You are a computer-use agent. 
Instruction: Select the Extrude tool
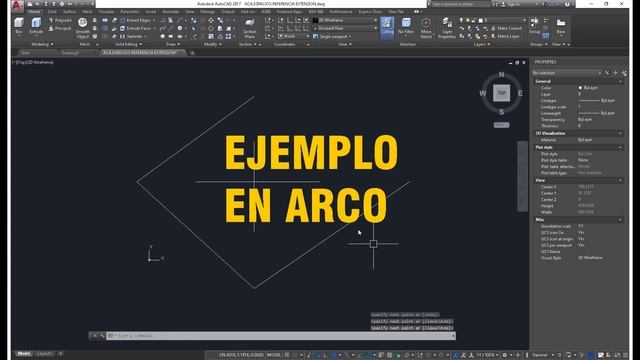pos(36,26)
